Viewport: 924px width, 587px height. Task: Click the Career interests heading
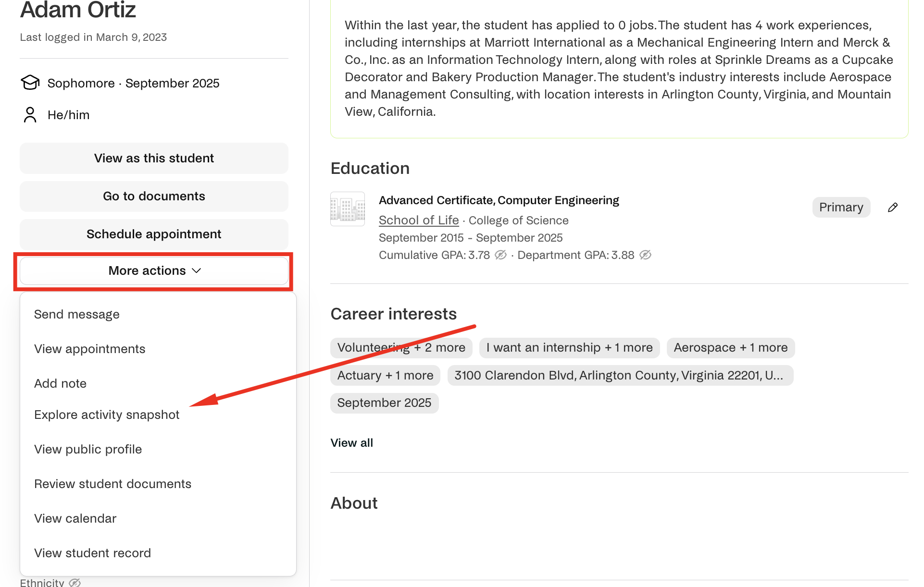point(394,314)
